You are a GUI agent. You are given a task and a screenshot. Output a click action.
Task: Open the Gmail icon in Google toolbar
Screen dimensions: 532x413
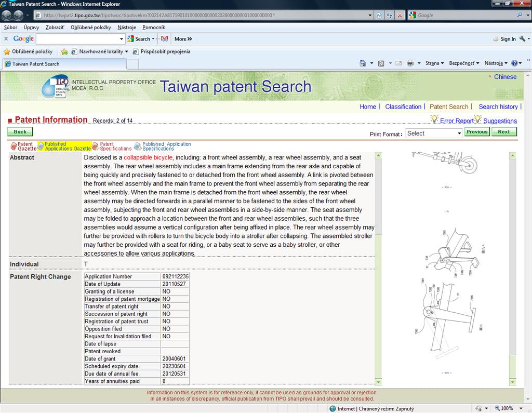[x=165, y=38]
